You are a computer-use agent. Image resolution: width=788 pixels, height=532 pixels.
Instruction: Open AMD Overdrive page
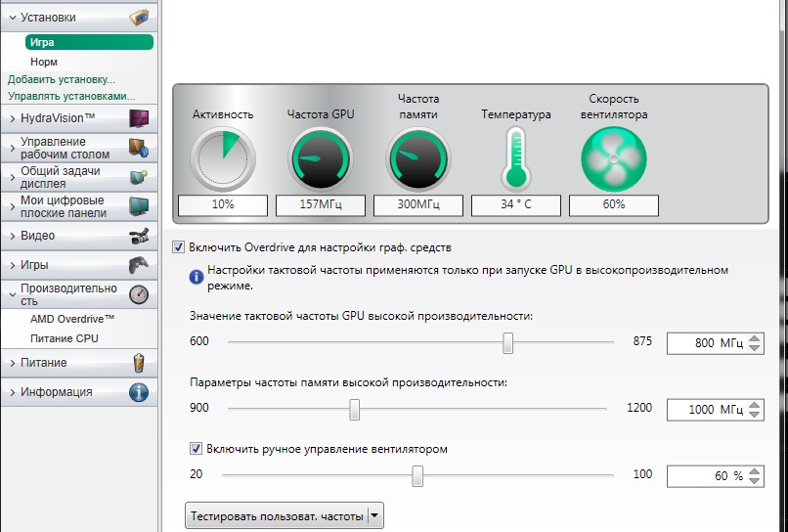pos(73,320)
